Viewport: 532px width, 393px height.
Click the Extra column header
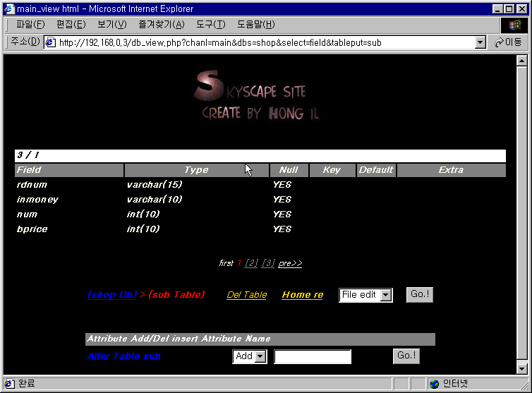(452, 170)
